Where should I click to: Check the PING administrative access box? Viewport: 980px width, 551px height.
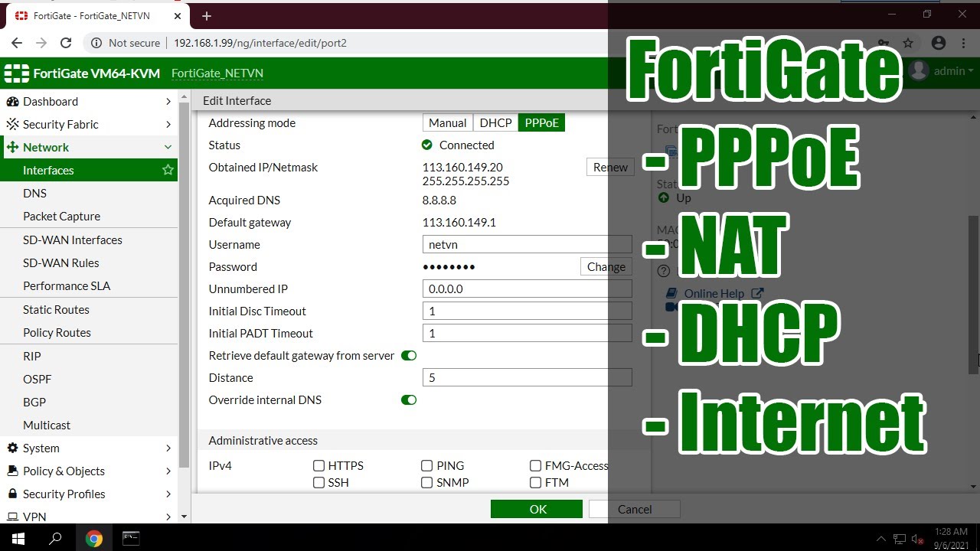tap(426, 465)
